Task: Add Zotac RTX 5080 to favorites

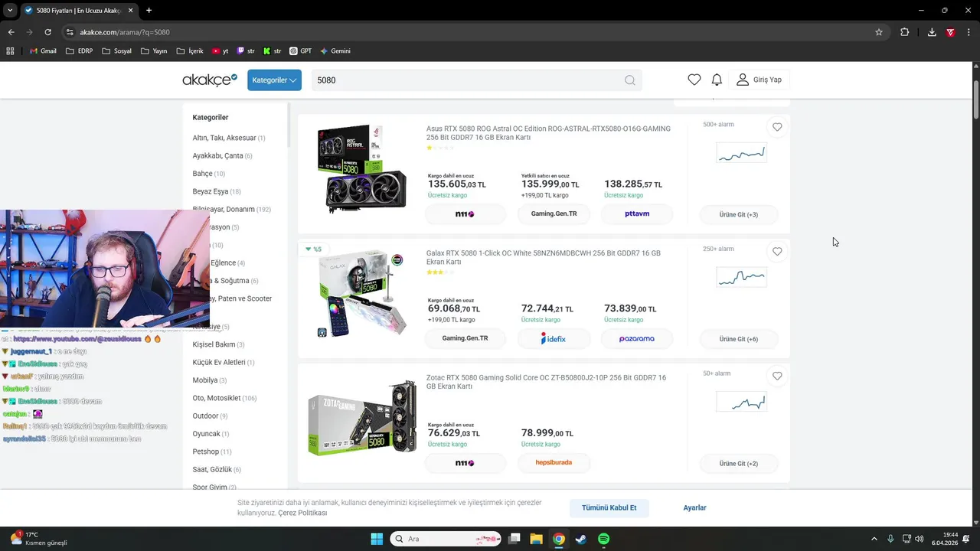Action: (777, 376)
